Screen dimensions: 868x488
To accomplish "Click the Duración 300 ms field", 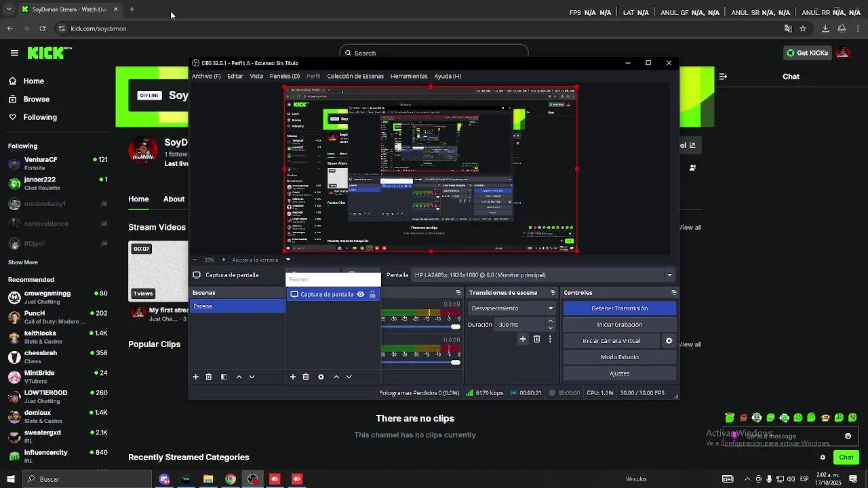I will click(521, 325).
